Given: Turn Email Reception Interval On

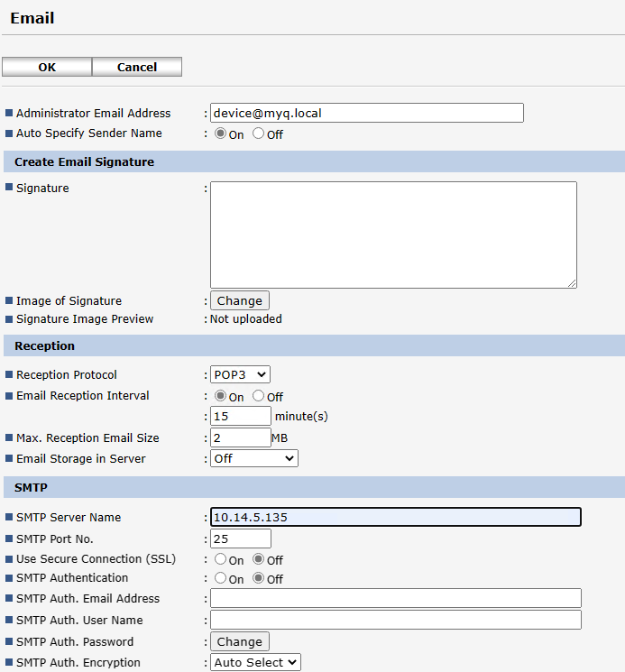Looking at the screenshot, I should [220, 396].
